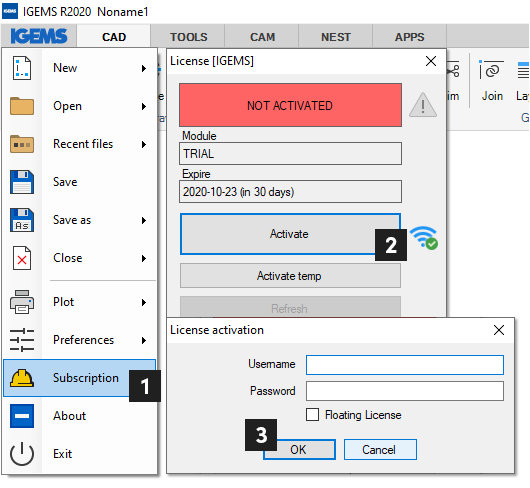The image size is (530, 488).
Task: Click the Plot printer icon
Action: pos(22,302)
